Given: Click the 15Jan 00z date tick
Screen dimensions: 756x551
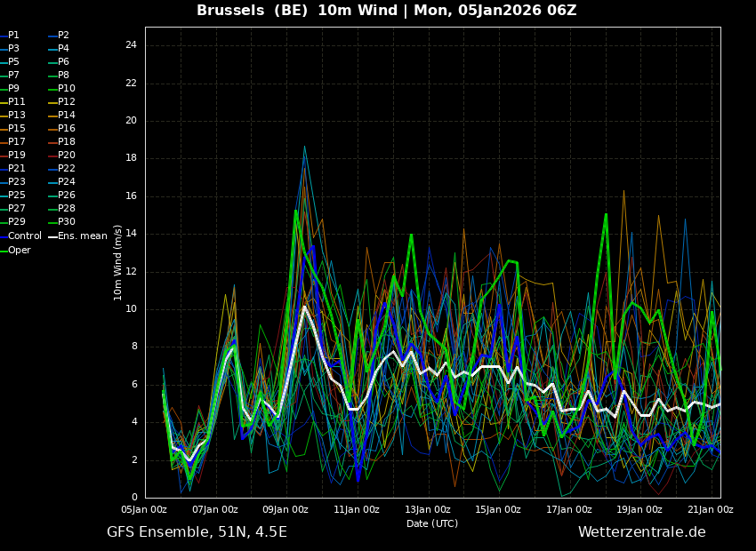Looking at the screenshot, I should coord(498,509).
